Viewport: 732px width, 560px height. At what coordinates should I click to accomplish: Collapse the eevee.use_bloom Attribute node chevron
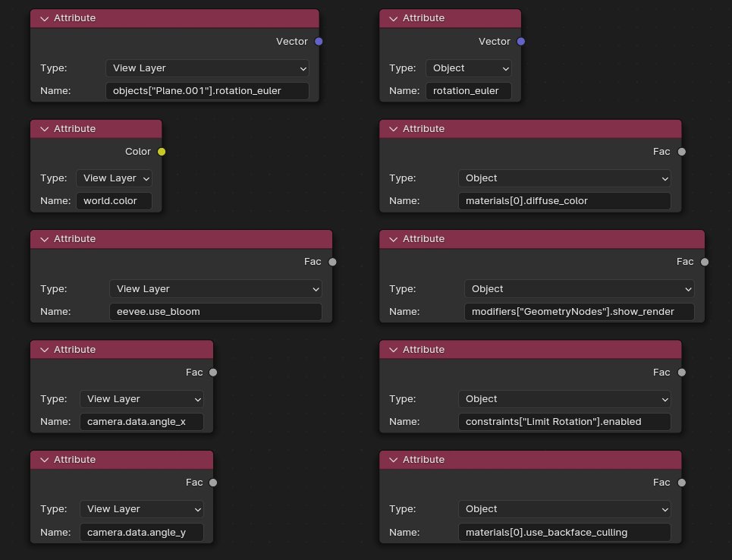44,239
